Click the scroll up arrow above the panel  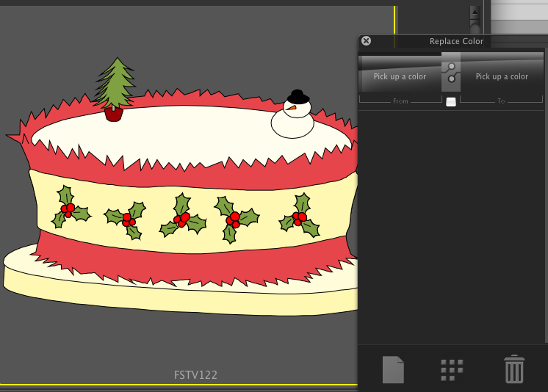pyautogui.click(x=475, y=12)
